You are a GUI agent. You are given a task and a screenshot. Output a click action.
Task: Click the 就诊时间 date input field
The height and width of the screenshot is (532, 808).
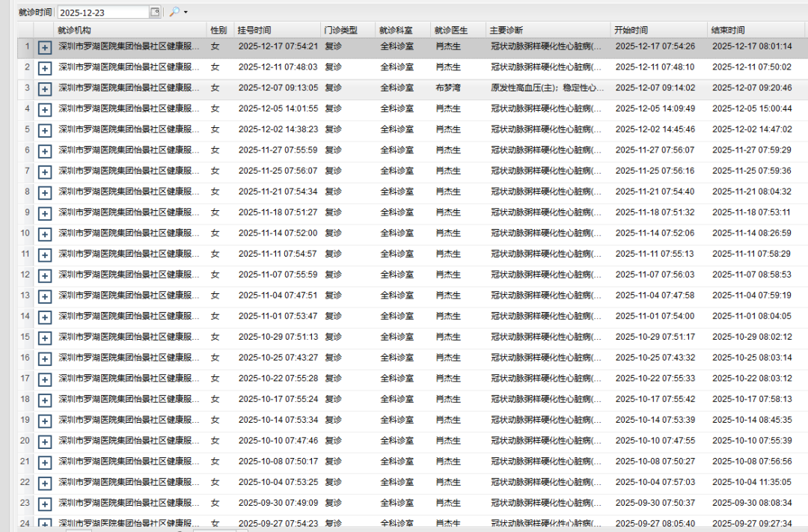(x=102, y=12)
